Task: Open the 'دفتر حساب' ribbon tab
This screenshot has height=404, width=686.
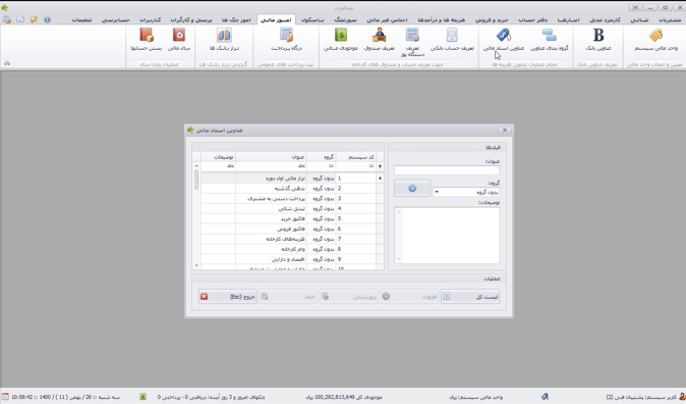Action: tap(532, 20)
